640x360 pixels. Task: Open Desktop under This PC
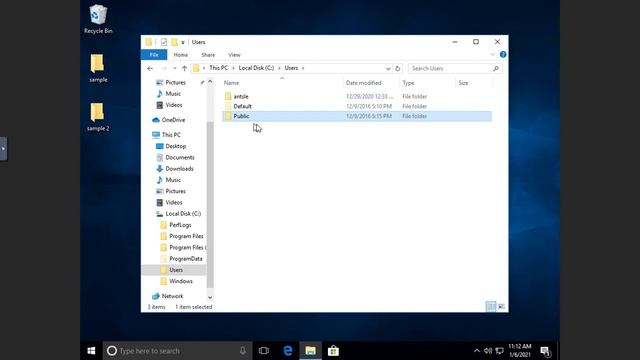coord(176,146)
